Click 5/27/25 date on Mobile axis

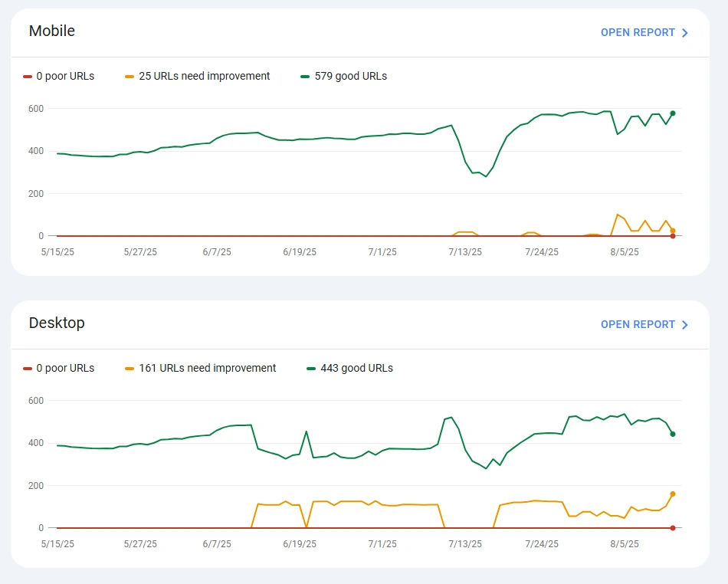[140, 252]
